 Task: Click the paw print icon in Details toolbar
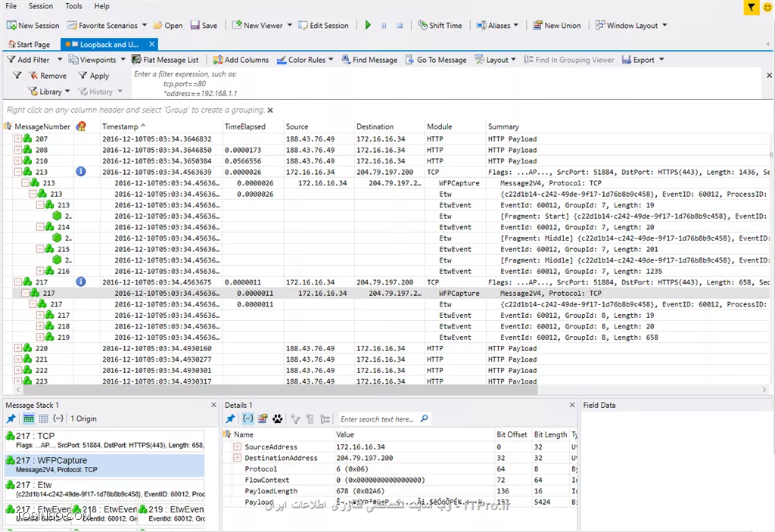click(x=278, y=418)
